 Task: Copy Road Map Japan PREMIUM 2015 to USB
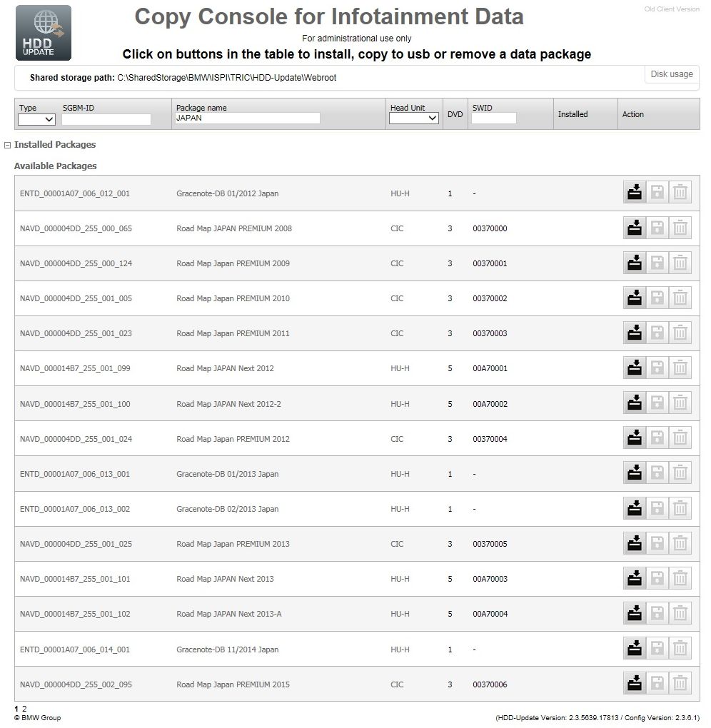click(x=657, y=684)
